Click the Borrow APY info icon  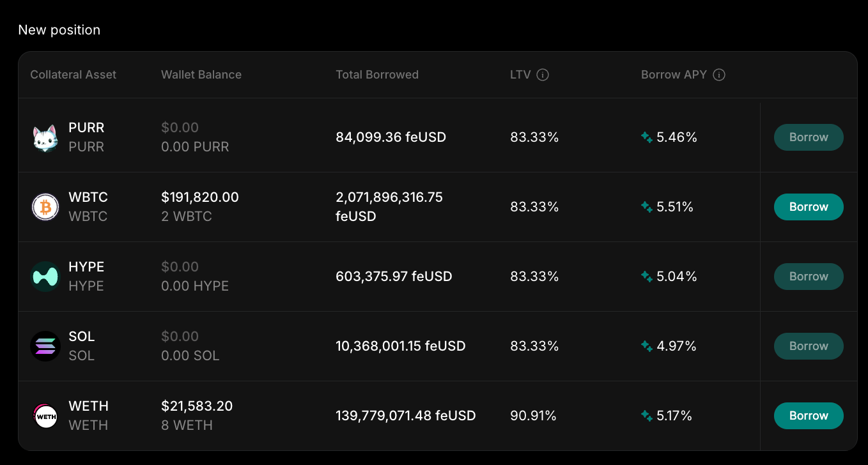pos(719,75)
